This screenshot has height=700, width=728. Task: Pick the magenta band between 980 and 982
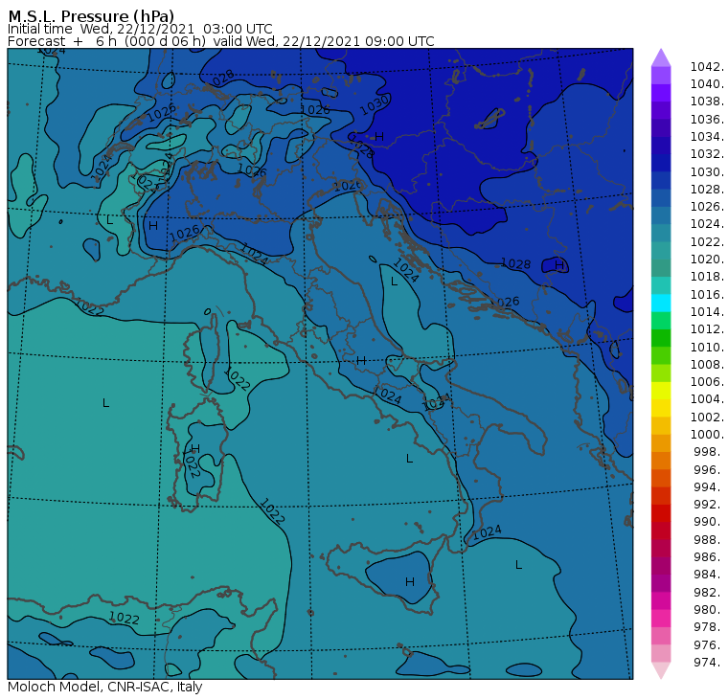(x=661, y=600)
